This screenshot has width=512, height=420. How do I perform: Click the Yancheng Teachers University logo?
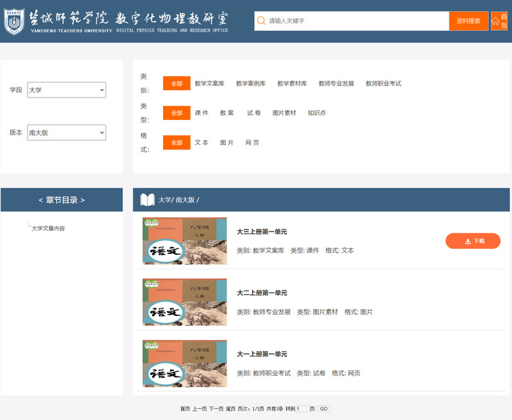pyautogui.click(x=14, y=21)
